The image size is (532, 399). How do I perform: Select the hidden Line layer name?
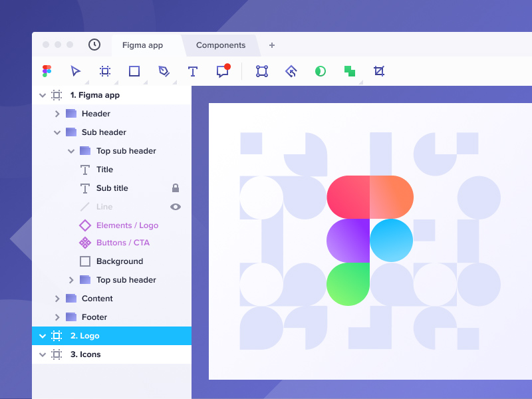[x=104, y=207]
